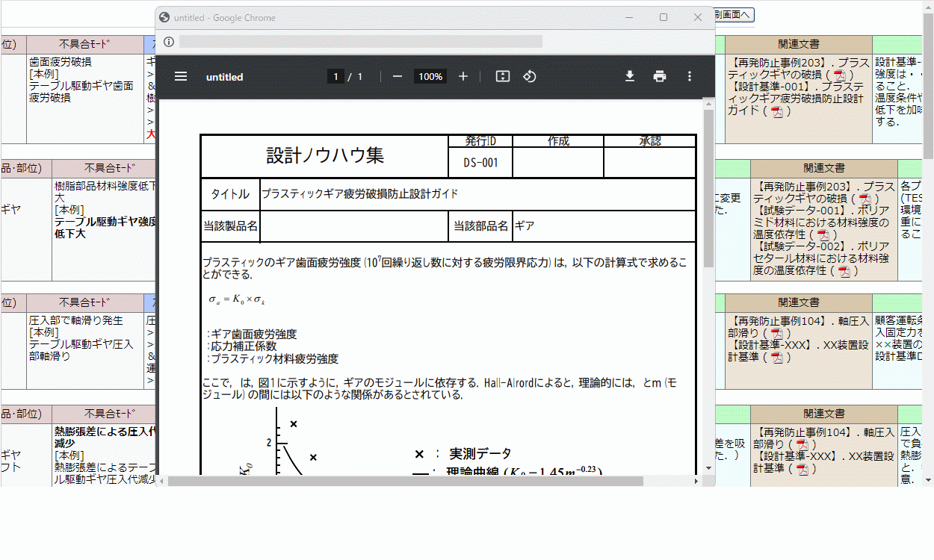Toggle the PDF viewer sidebar menu
Viewport: 934px width, 560px height.
click(181, 76)
